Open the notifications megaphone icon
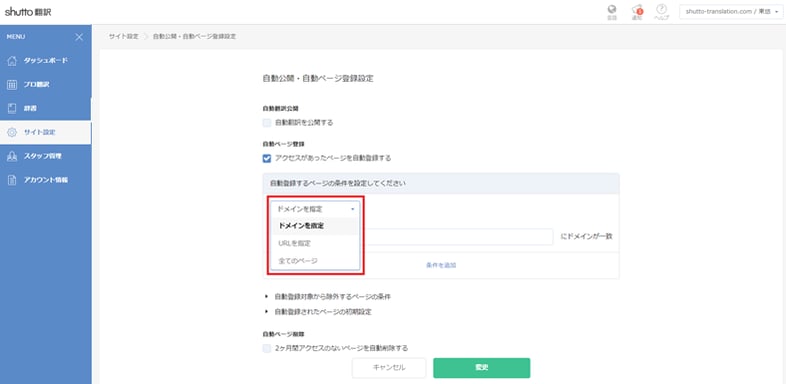Image resolution: width=786 pixels, height=384 pixels. 637,10
